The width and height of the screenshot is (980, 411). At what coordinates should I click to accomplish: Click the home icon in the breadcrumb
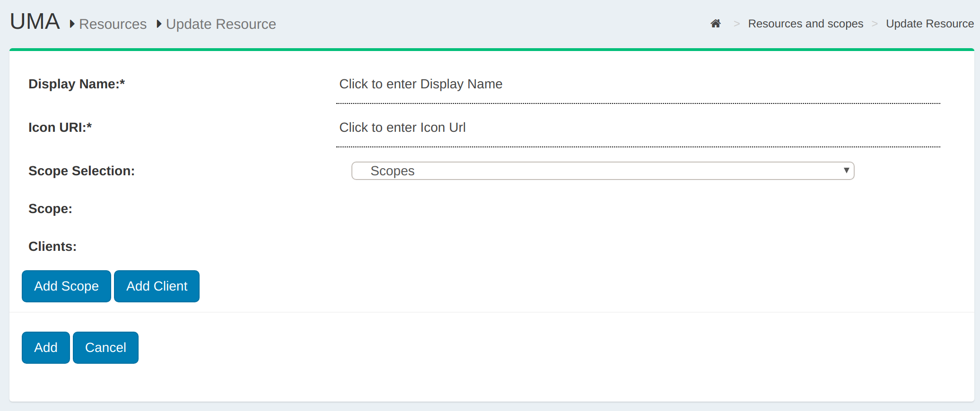[x=715, y=24]
